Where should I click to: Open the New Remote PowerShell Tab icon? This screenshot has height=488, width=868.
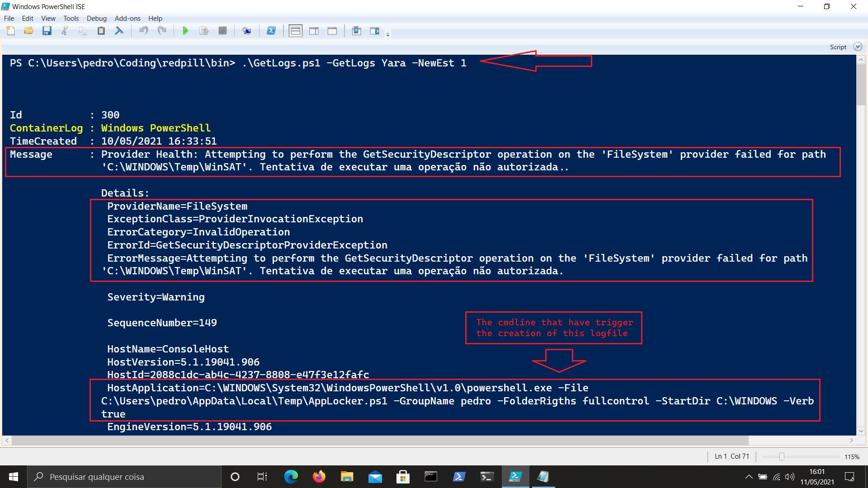(247, 31)
